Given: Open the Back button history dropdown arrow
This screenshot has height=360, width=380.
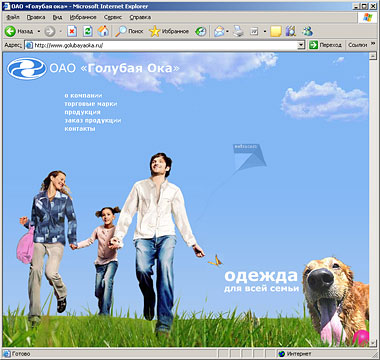Looking at the screenshot, I should [x=39, y=32].
